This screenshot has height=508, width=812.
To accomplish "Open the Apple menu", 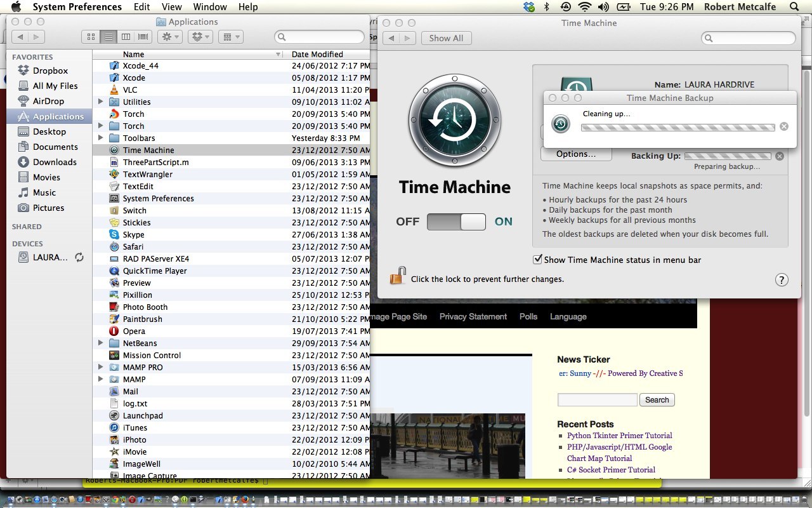I will click(16, 7).
